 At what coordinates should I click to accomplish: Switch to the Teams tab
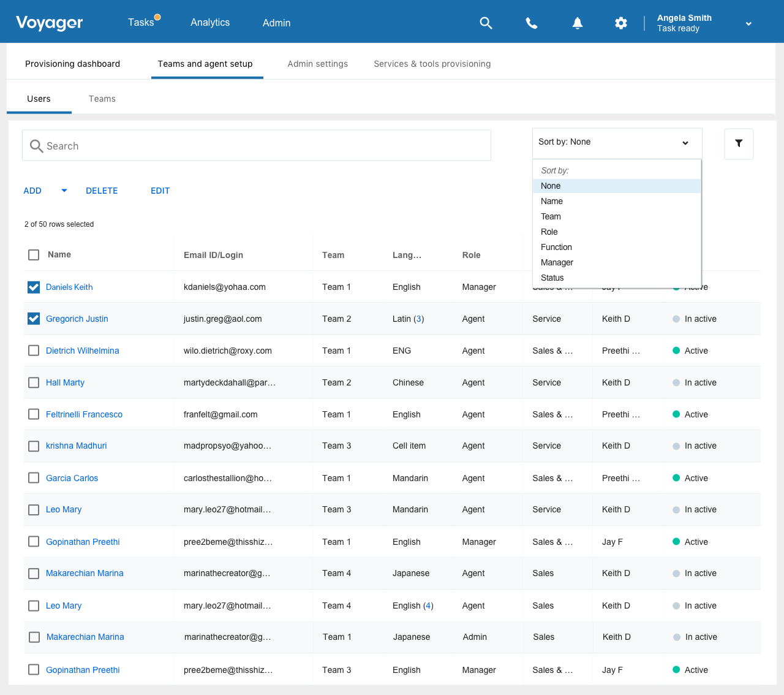(102, 99)
